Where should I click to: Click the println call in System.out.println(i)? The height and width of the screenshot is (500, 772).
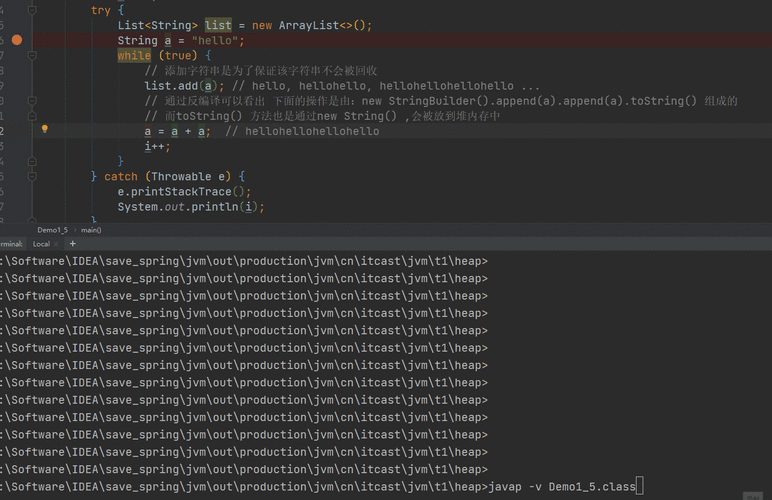(x=218, y=207)
